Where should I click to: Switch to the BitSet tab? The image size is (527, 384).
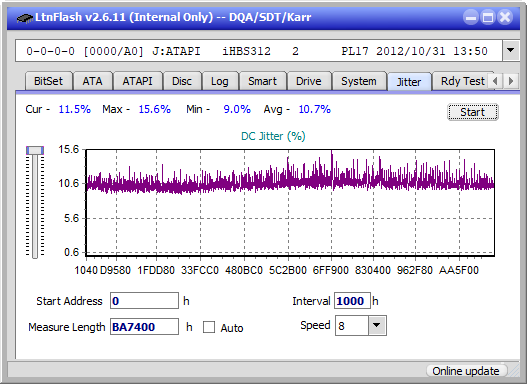click(x=48, y=81)
